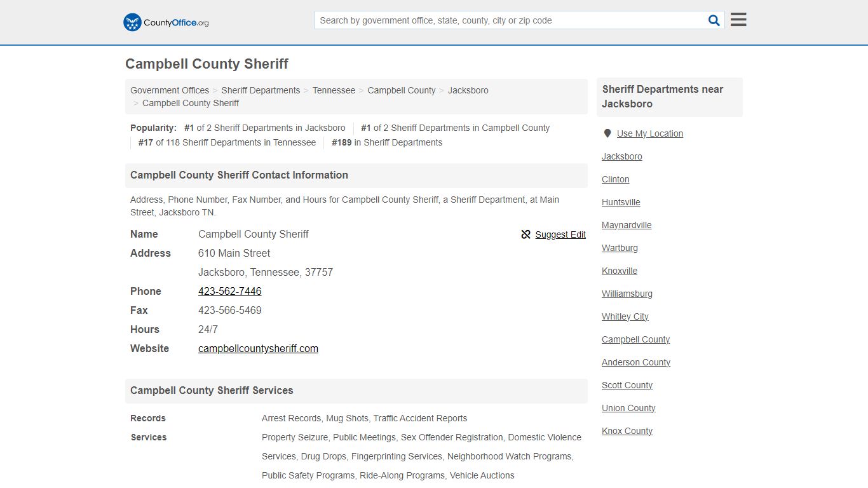Viewport: 868px width, 488px height.
Task: Open Campbell County sidebar link
Action: tap(636, 339)
